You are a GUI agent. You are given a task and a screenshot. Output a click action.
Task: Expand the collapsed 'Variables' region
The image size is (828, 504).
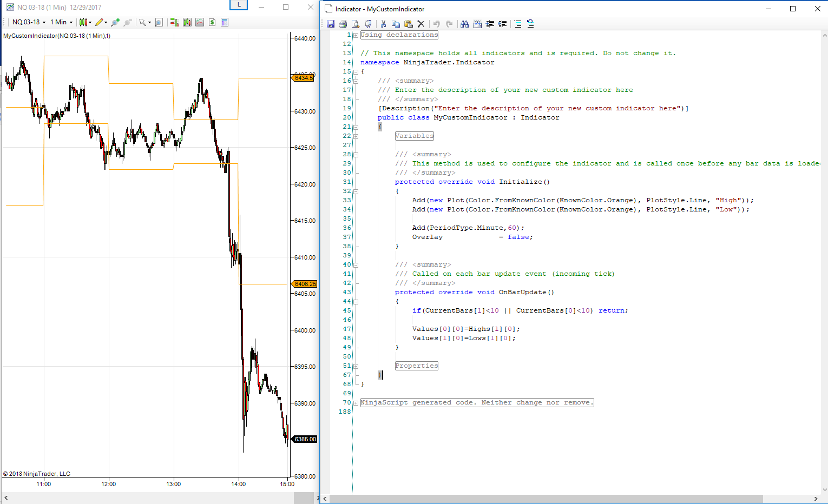[356, 136]
